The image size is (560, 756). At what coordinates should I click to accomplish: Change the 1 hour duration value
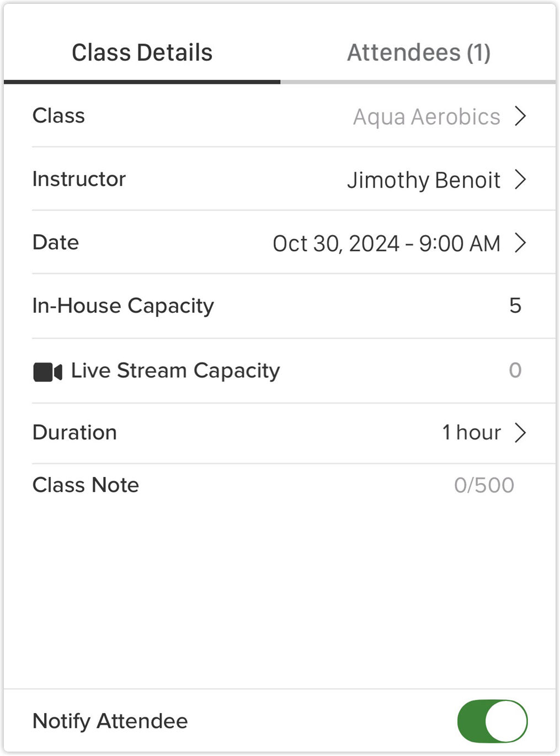[x=472, y=432]
